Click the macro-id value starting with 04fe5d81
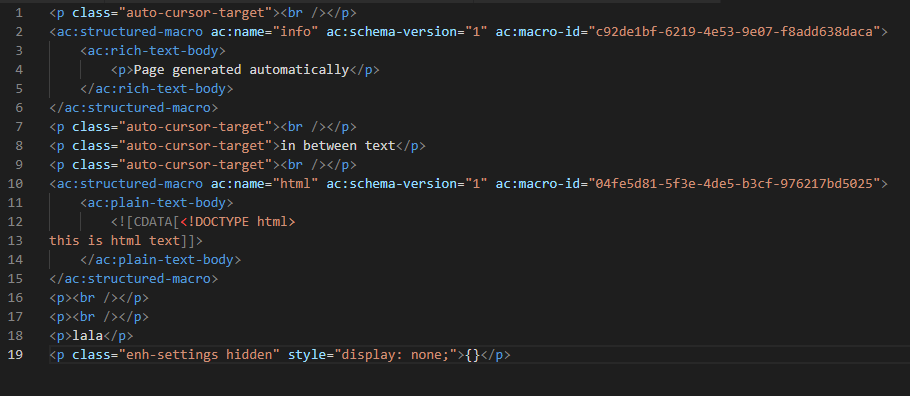The image size is (910, 396). point(735,184)
